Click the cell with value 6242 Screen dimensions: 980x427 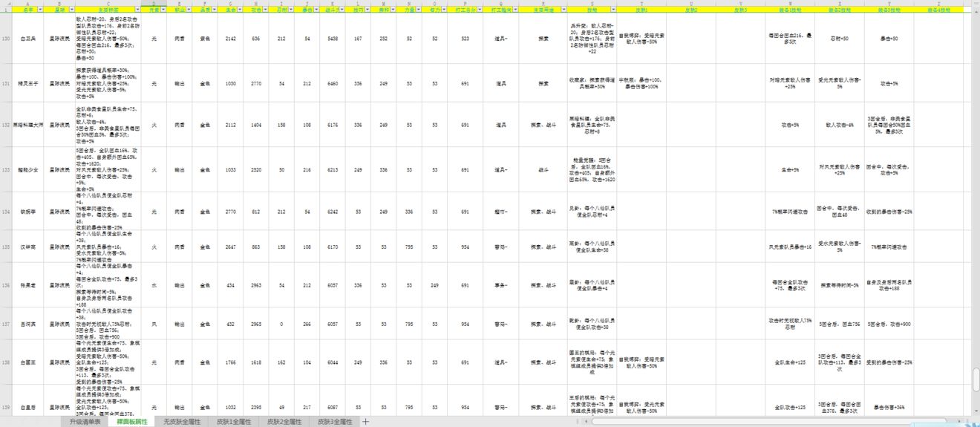point(333,212)
